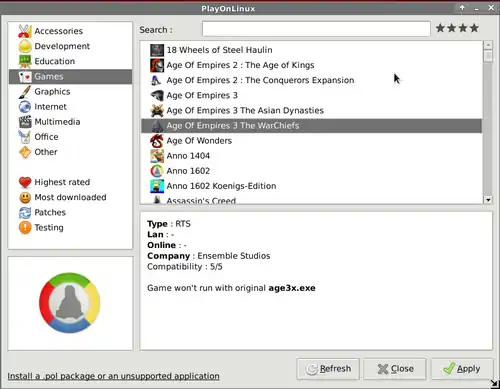Open install a .pol package link
500x389 pixels.
coord(113,376)
